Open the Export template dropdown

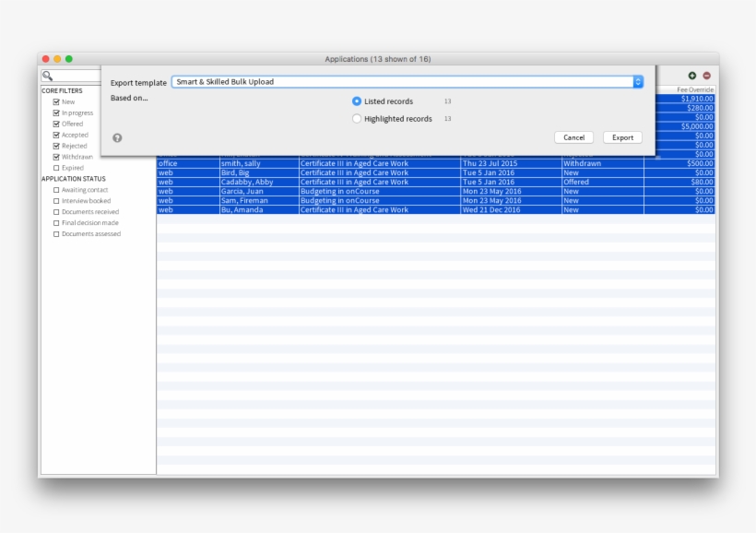[x=636, y=81]
